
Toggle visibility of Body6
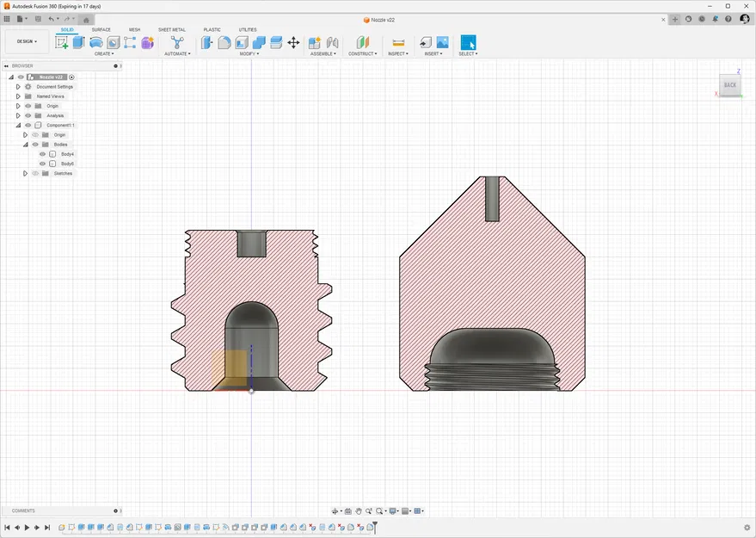click(43, 164)
